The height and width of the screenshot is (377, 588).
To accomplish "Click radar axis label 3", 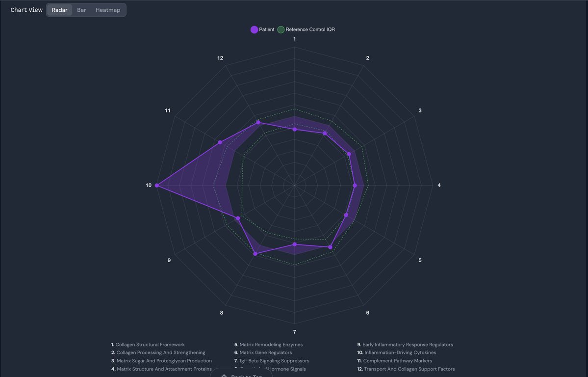I will pyautogui.click(x=420, y=111).
